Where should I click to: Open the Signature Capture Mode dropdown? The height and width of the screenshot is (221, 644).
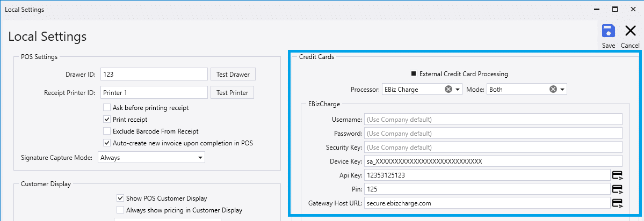151,157
